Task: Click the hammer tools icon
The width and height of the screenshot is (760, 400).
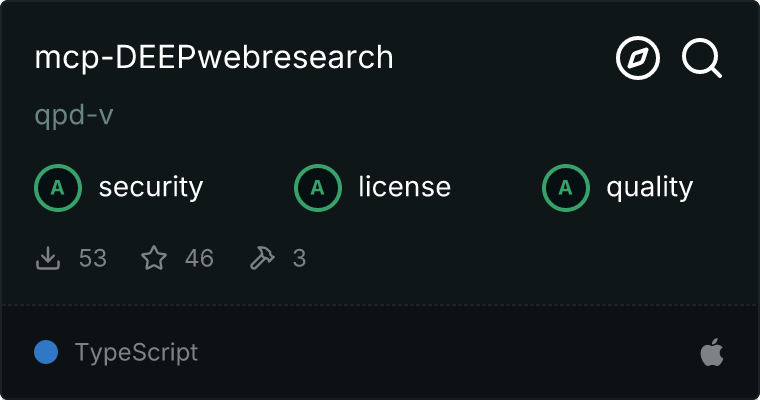Action: pyautogui.click(x=262, y=259)
